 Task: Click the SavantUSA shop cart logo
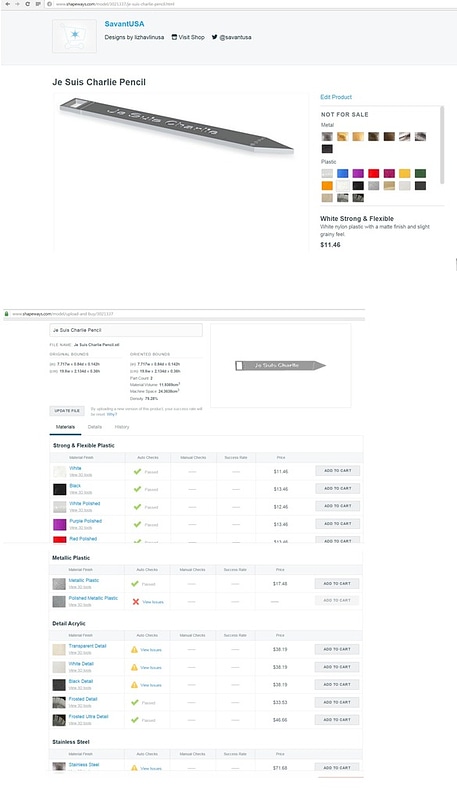tap(74, 36)
